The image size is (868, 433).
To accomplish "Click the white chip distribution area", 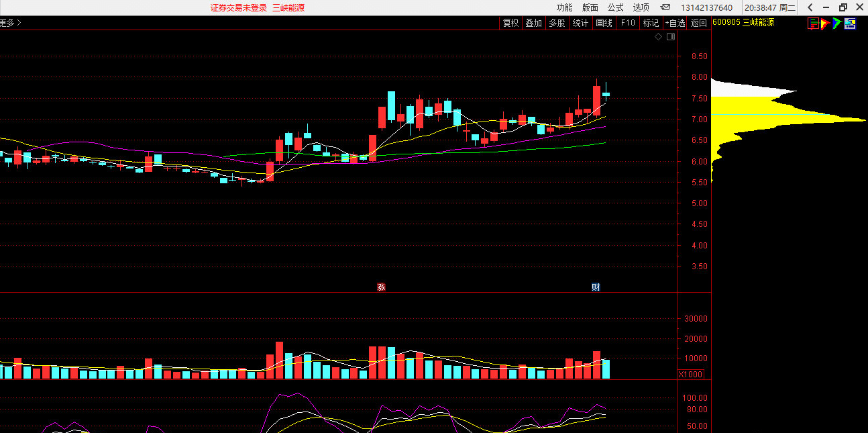I will point(745,89).
